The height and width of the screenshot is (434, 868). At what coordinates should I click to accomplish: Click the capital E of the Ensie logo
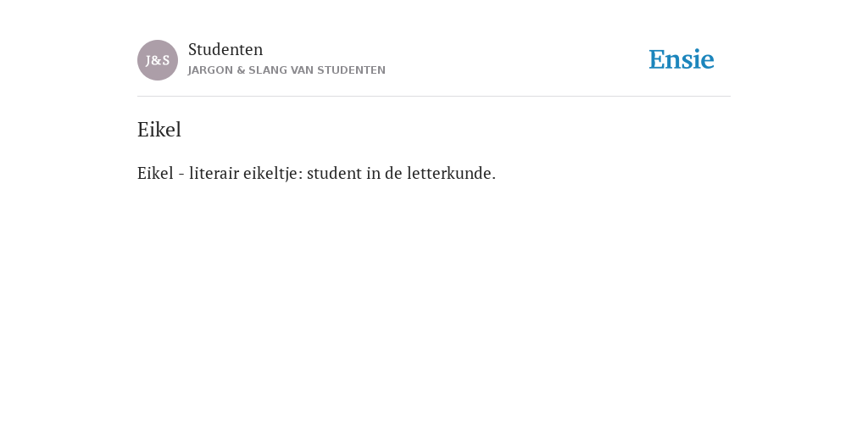pos(657,60)
